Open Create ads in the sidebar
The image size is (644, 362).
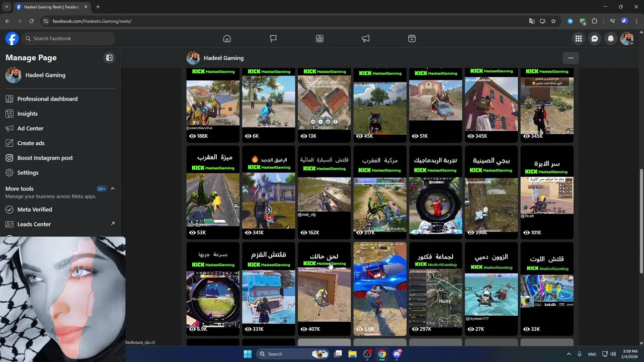pos(31,143)
